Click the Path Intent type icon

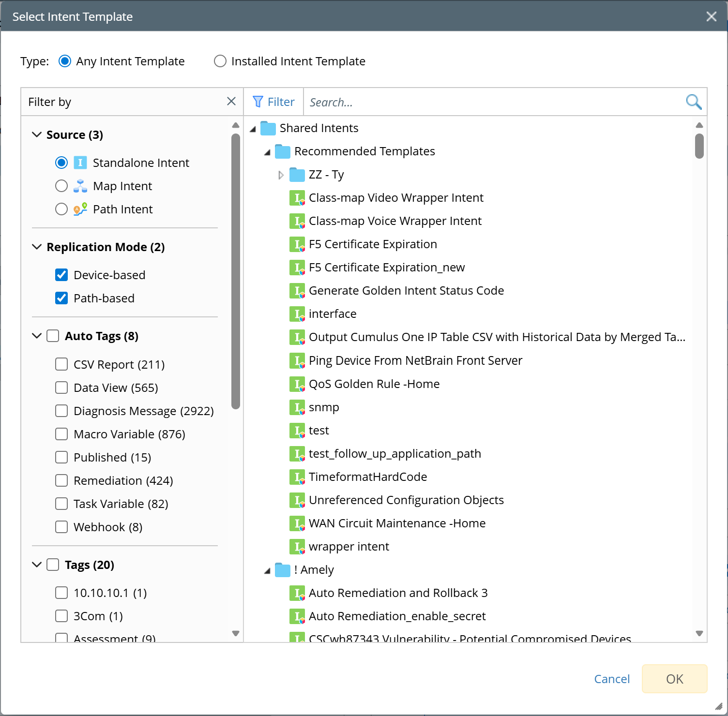(80, 209)
